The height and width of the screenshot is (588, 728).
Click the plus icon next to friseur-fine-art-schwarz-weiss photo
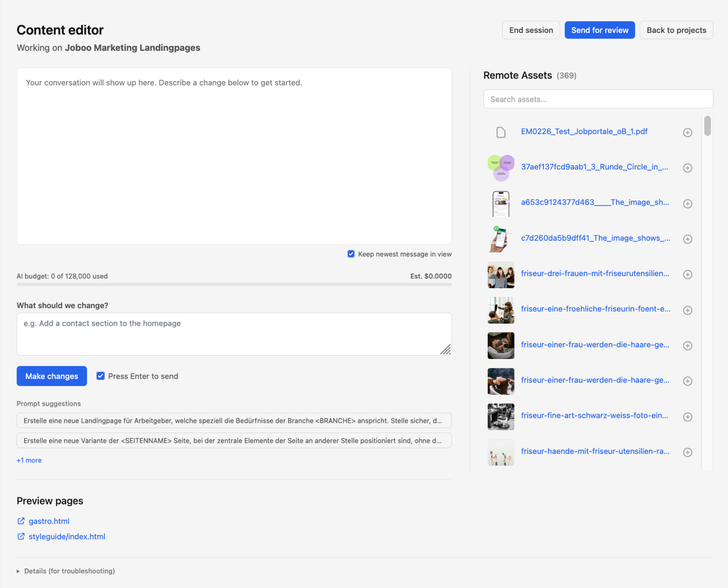[x=687, y=416]
